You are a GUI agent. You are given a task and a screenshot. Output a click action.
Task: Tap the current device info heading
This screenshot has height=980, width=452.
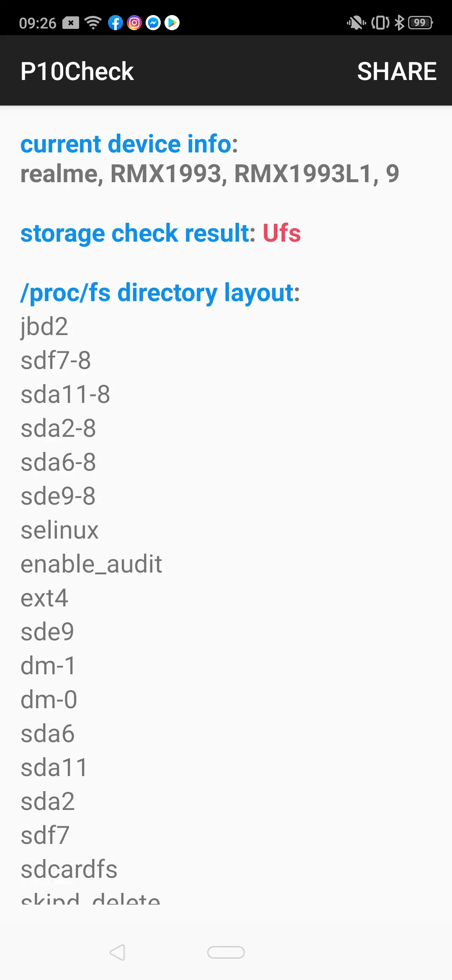point(129,144)
